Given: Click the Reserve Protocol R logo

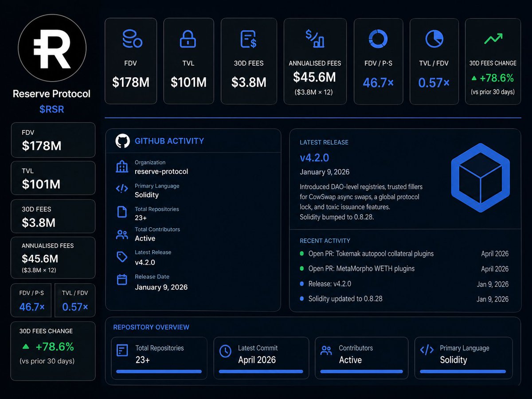Looking at the screenshot, I should click(x=52, y=48).
